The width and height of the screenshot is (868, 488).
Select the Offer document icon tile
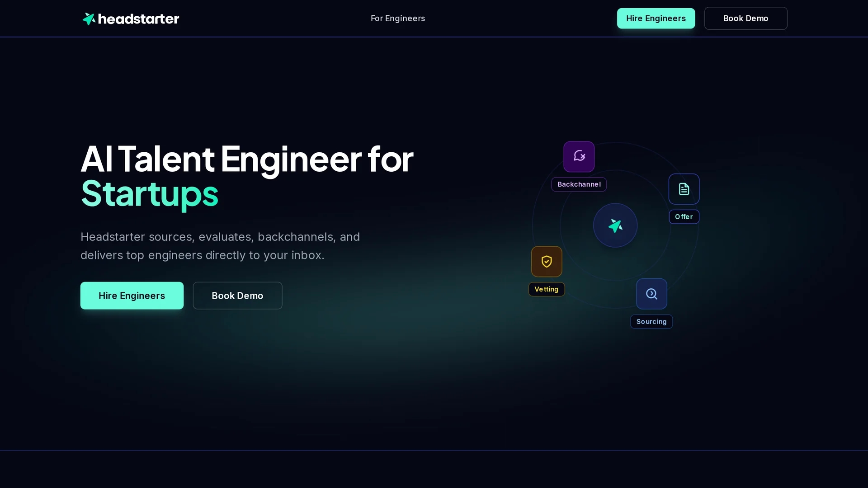pos(684,189)
